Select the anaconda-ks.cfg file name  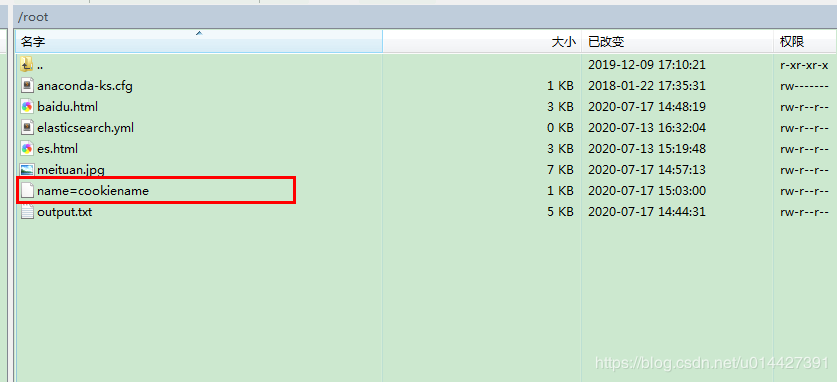tap(85, 85)
